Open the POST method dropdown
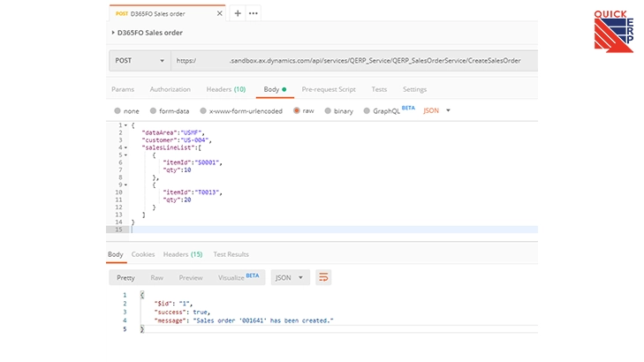The image size is (644, 362). click(x=140, y=61)
